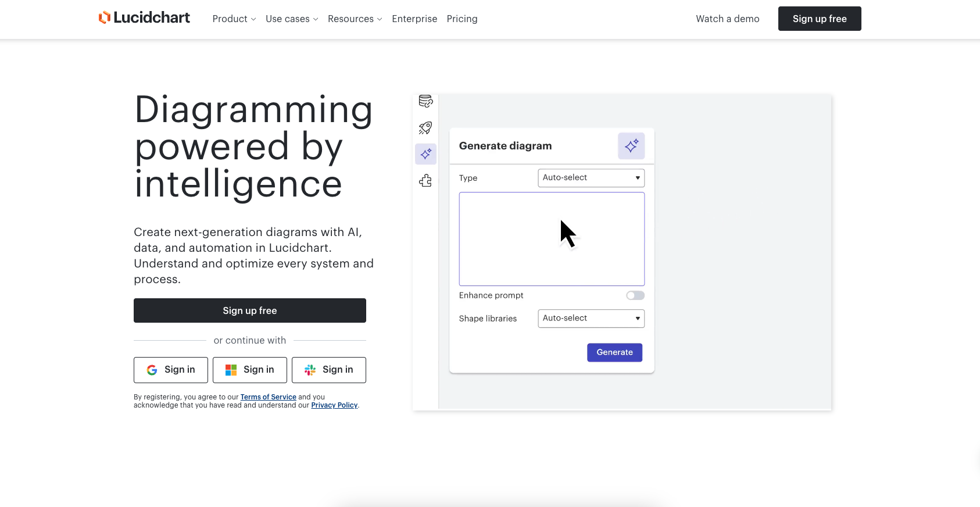Open the Type dropdown
The height and width of the screenshot is (507, 980).
coord(591,178)
